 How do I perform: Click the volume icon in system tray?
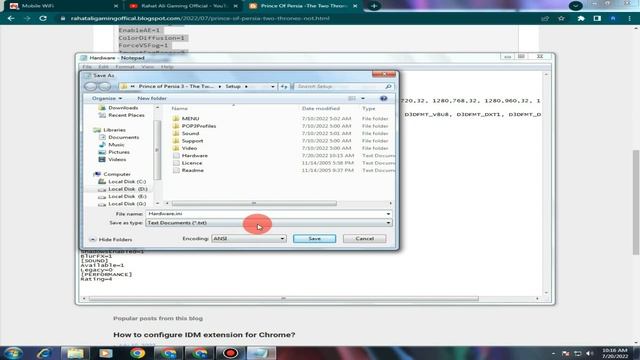[589, 353]
